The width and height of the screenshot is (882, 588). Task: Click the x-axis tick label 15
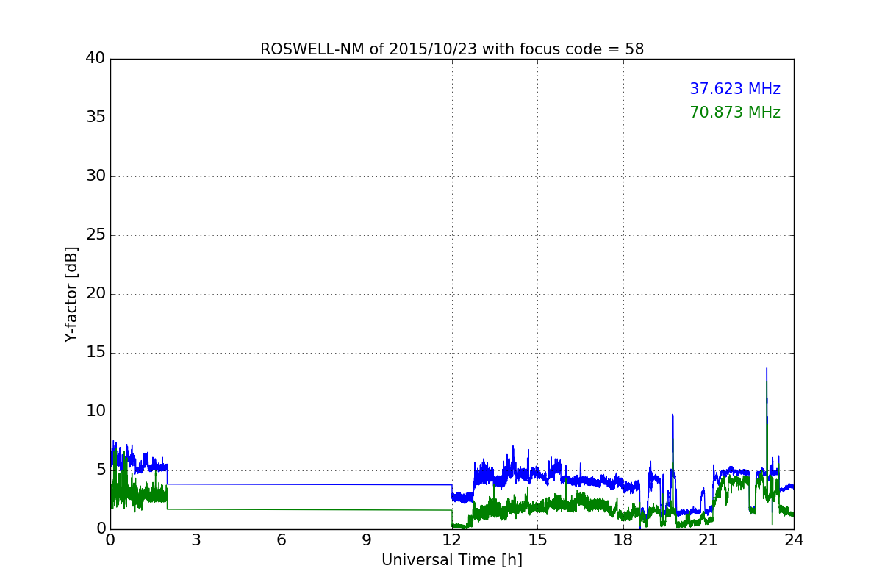click(537, 539)
